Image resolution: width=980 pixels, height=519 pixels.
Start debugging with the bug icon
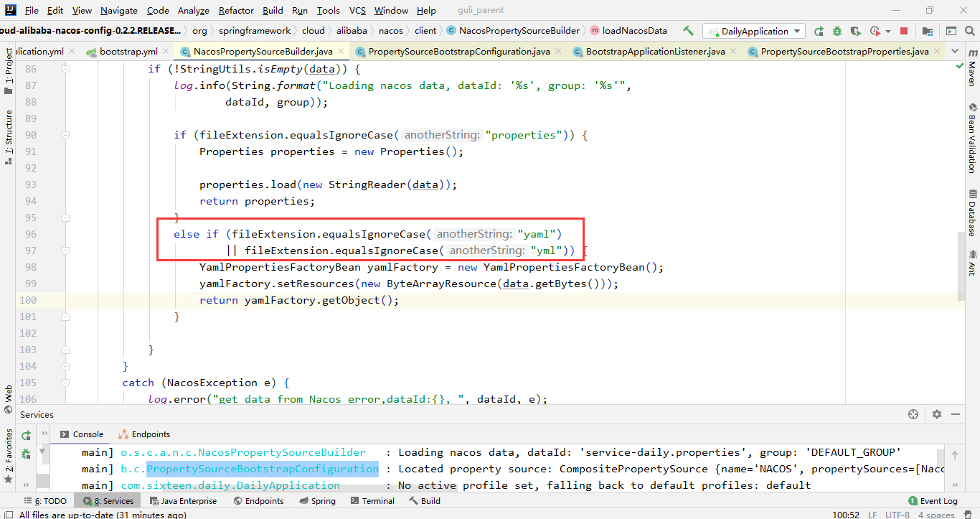(x=837, y=31)
